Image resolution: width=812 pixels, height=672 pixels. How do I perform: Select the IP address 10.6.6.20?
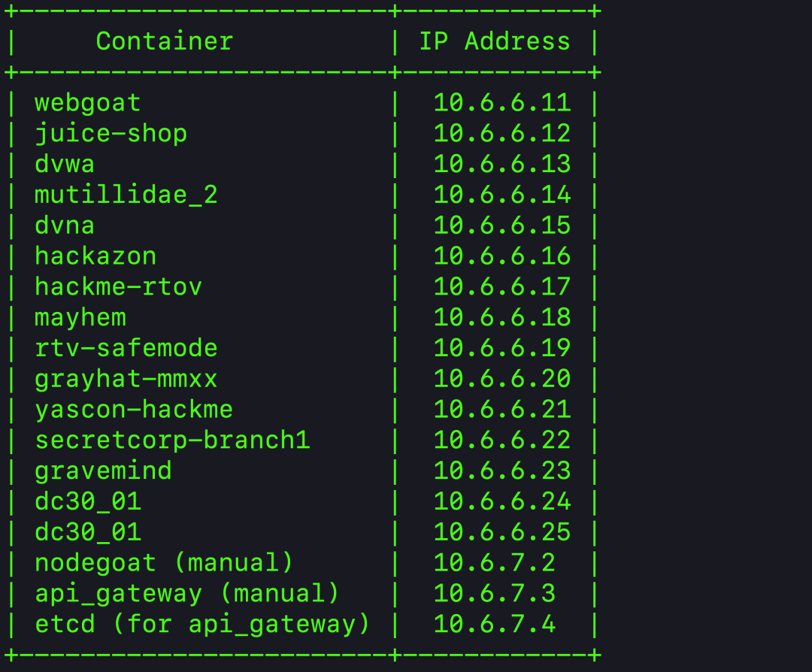pyautogui.click(x=502, y=379)
